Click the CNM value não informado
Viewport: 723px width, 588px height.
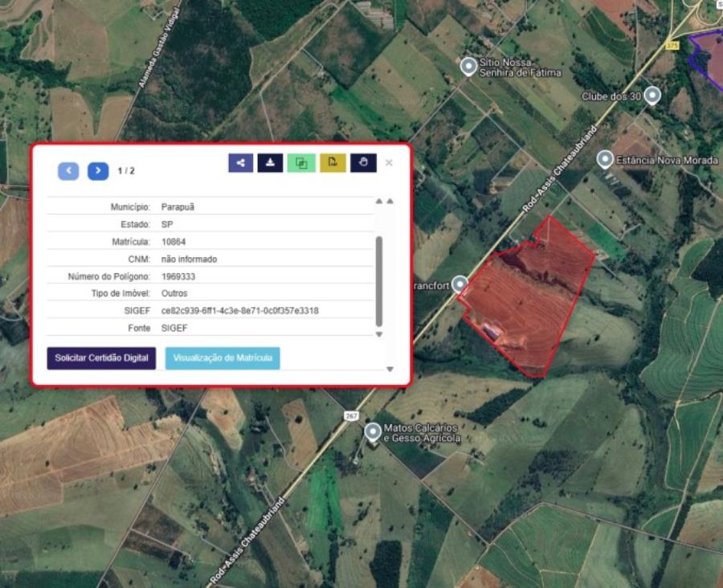(x=189, y=259)
